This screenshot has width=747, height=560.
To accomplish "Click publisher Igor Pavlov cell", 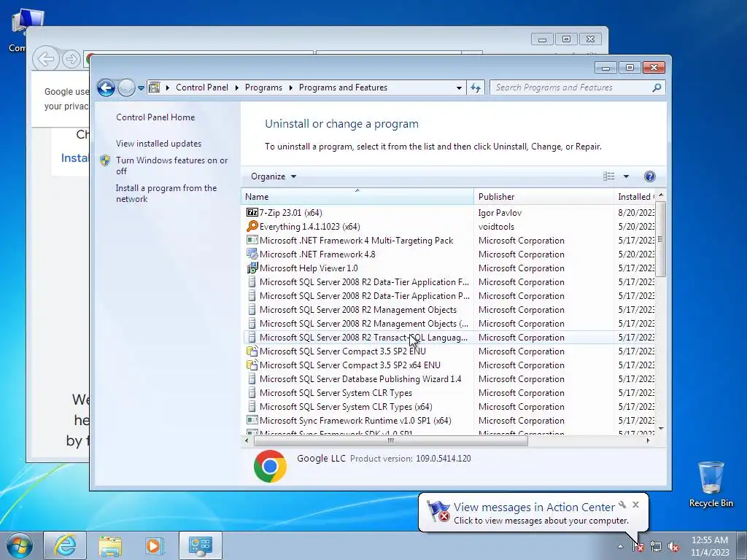I will click(500, 212).
